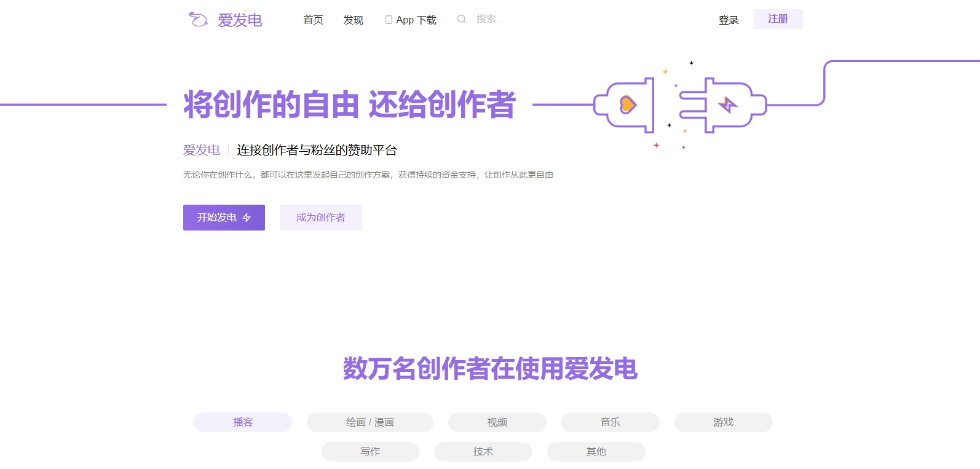Select the 播客 category tab
The height and width of the screenshot is (469, 980).
[x=243, y=422]
